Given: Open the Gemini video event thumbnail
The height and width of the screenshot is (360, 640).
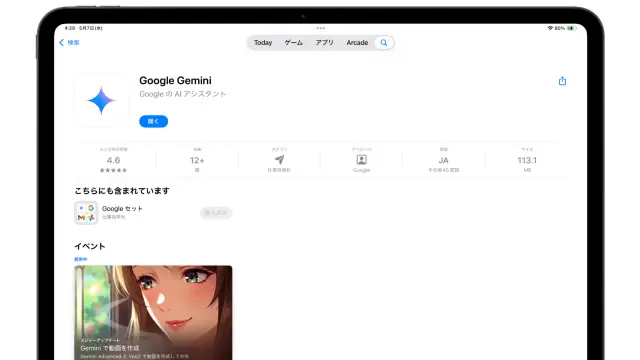Looking at the screenshot, I should (153, 313).
